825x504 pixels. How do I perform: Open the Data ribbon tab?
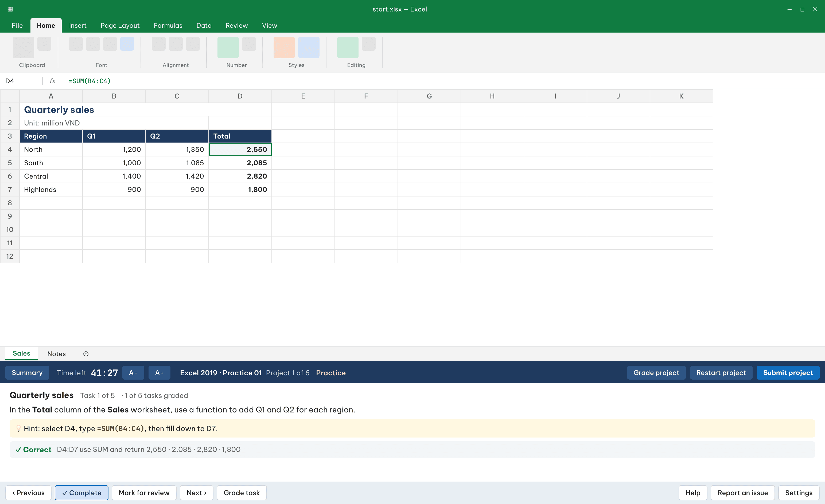[x=204, y=25]
